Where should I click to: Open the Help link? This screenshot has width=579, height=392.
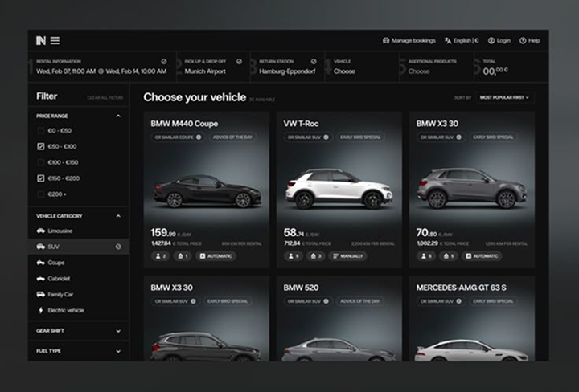pyautogui.click(x=530, y=40)
